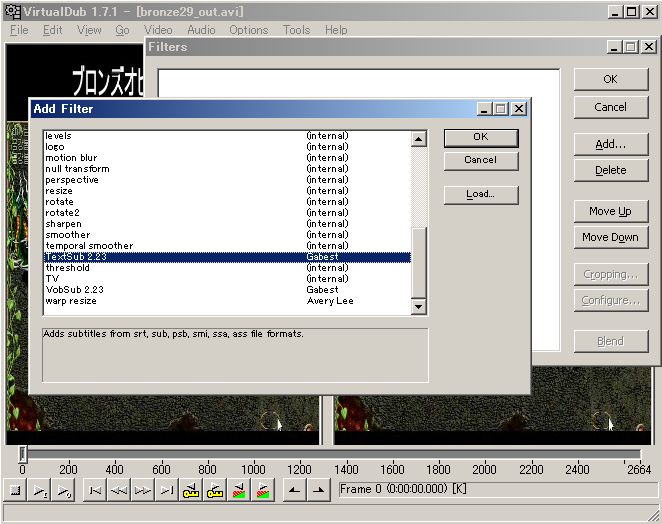The height and width of the screenshot is (524, 662).
Task: Play the output video
Action: tap(63, 490)
